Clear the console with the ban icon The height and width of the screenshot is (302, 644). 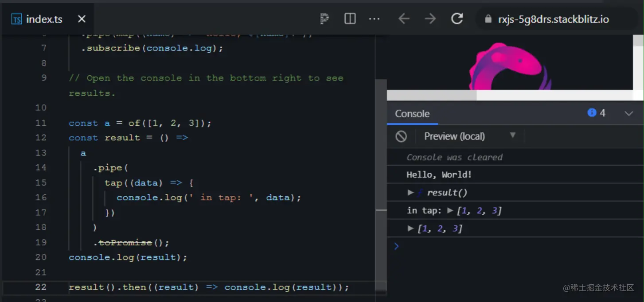tap(401, 136)
